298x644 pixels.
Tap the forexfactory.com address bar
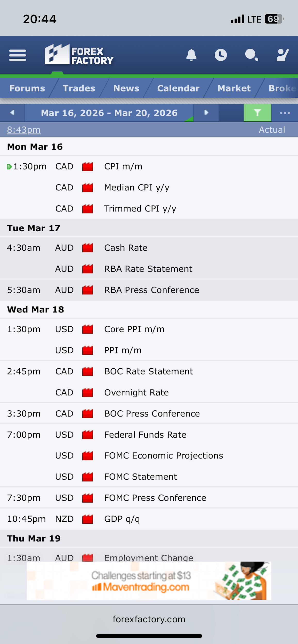149,619
